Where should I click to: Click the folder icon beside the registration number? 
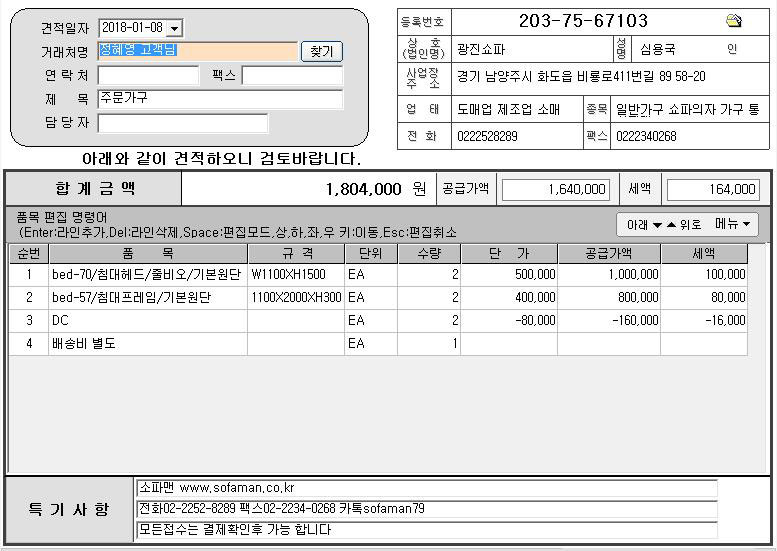coord(733,21)
